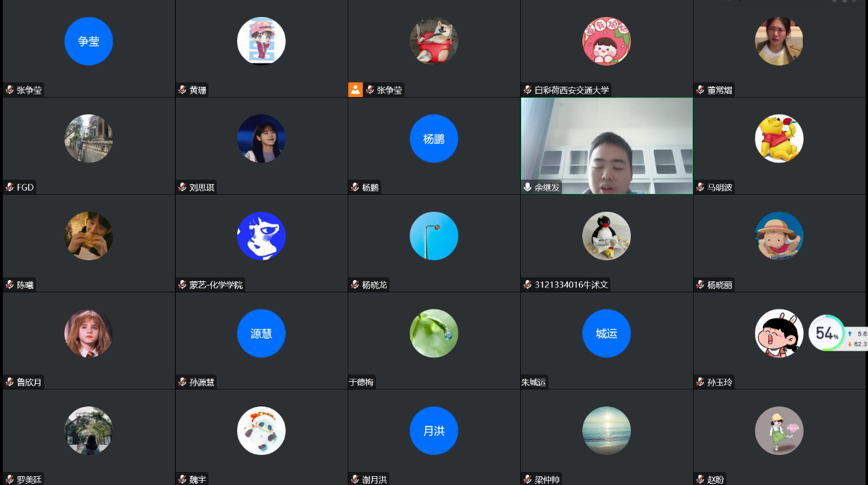Click the panda avatar of 魏宇

261,430
